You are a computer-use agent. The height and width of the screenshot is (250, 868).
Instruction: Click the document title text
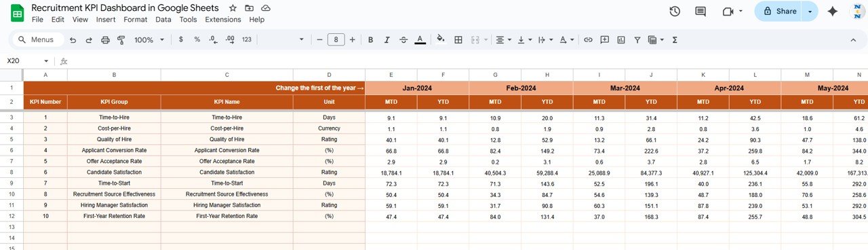(x=125, y=8)
